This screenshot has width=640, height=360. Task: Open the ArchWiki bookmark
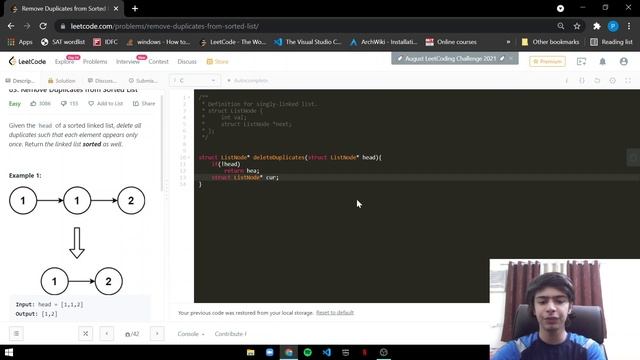point(383,42)
